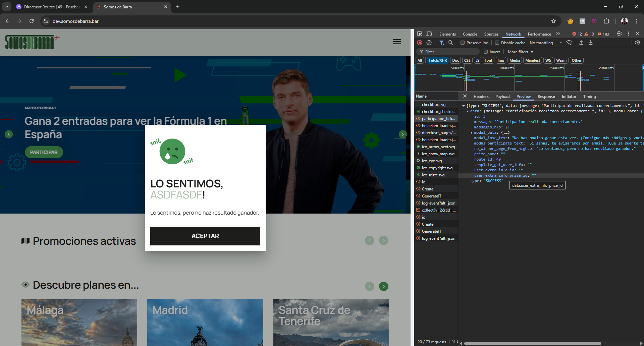Next hero slide arrow
This screenshot has height=346, width=644.
pyautogui.click(x=403, y=134)
